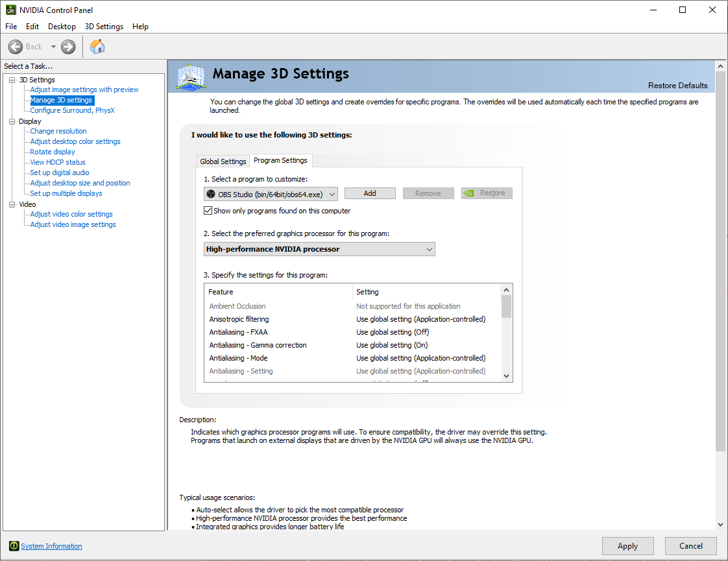Switch to the Global Settings tab

click(223, 161)
